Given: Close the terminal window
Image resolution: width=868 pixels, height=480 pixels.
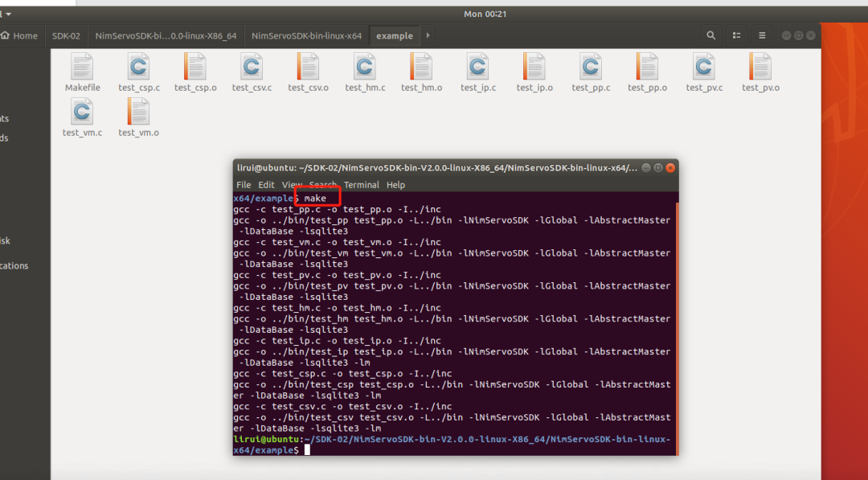Looking at the screenshot, I should pos(669,168).
